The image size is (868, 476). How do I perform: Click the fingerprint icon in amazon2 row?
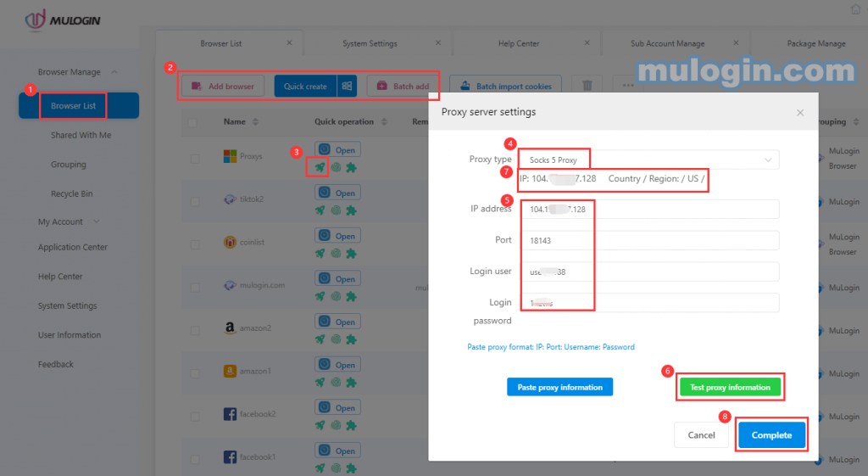pyautogui.click(x=336, y=339)
